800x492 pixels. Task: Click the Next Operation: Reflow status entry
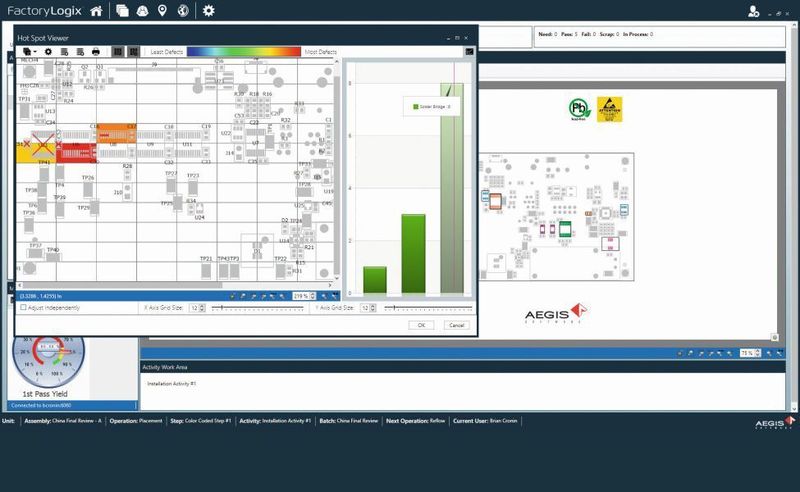(415, 421)
